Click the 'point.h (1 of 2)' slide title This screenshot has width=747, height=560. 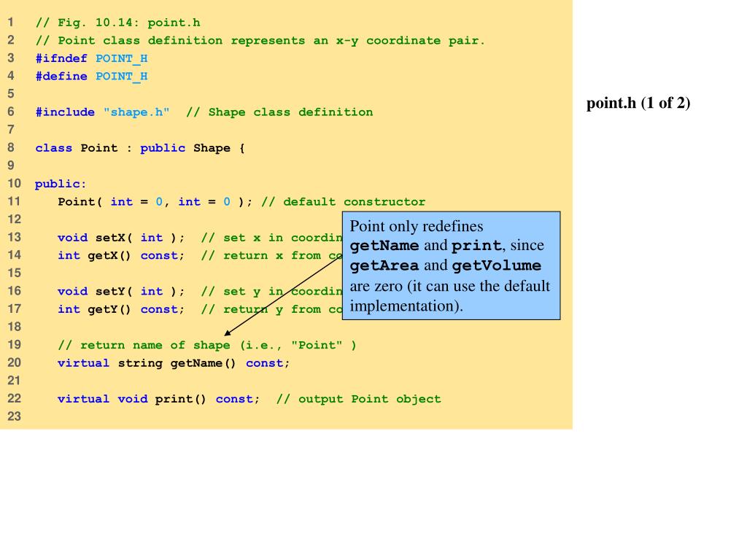point(638,103)
